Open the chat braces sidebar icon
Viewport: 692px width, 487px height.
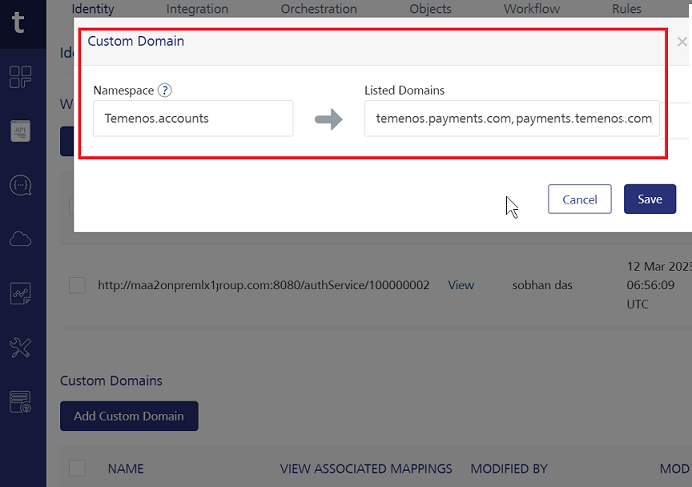20,185
